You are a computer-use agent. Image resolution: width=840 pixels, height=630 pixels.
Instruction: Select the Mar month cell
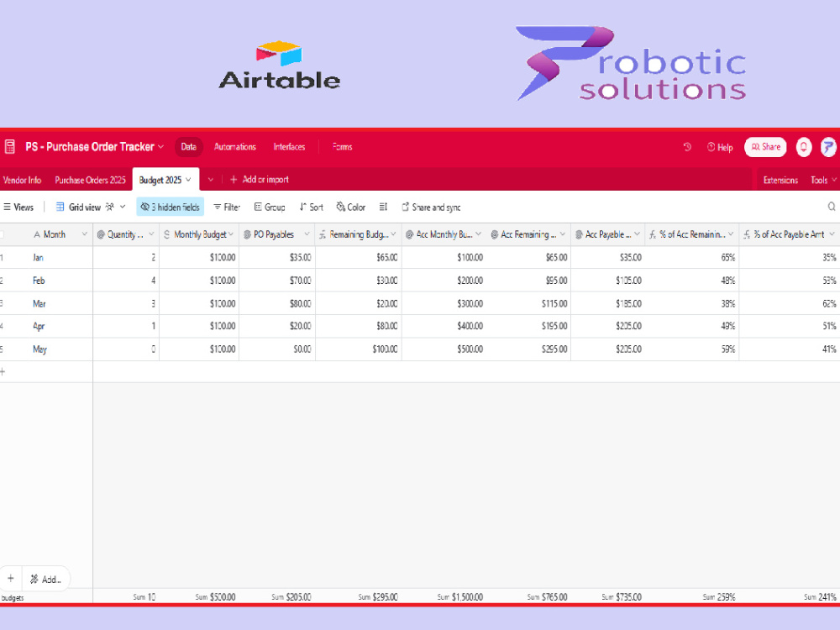46,304
